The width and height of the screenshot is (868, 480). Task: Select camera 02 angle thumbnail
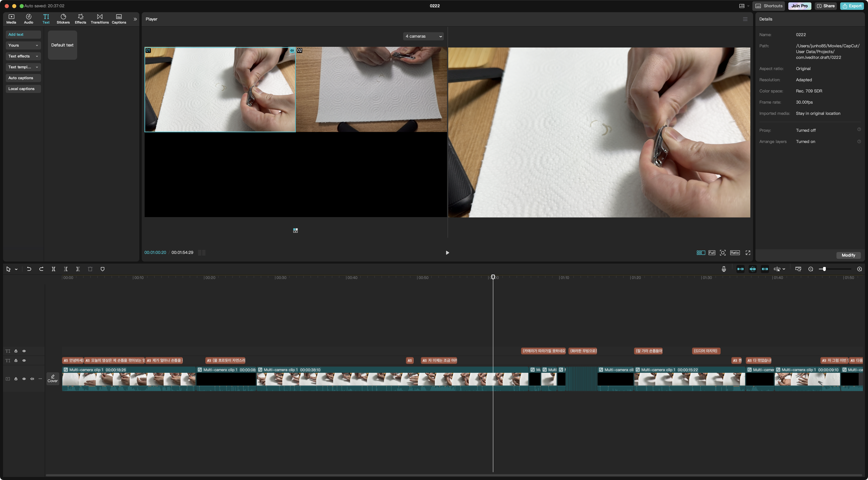(371, 89)
